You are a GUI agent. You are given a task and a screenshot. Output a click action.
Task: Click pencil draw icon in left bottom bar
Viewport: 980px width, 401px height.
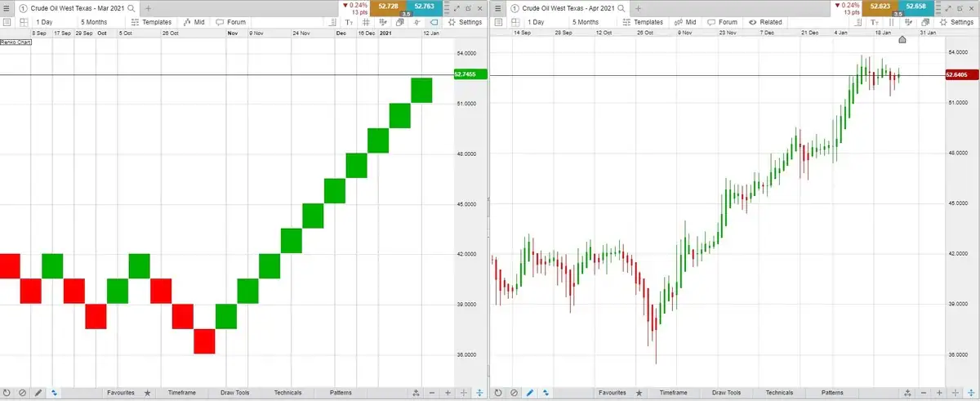(38, 393)
